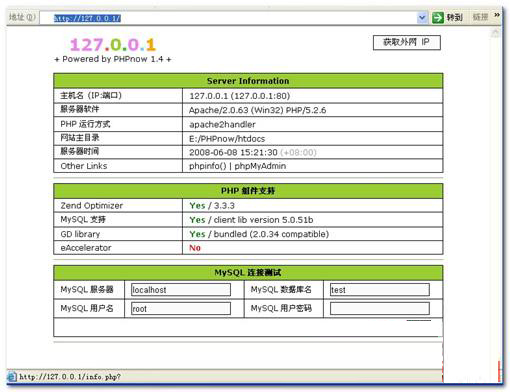
Task: Click the MySQL password input field
Action: click(380, 309)
